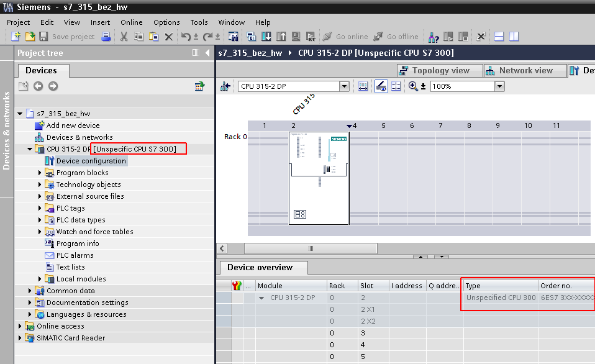The height and width of the screenshot is (364, 595).
Task: Click the Open project toolbar icon
Action: pos(30,37)
